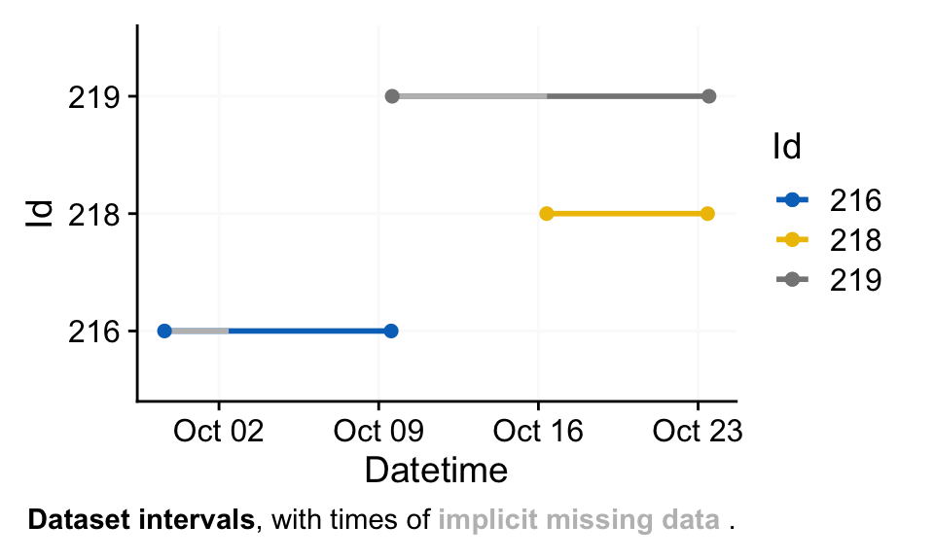Click the Datetime axis title
The image size is (934, 560).
tap(436, 471)
